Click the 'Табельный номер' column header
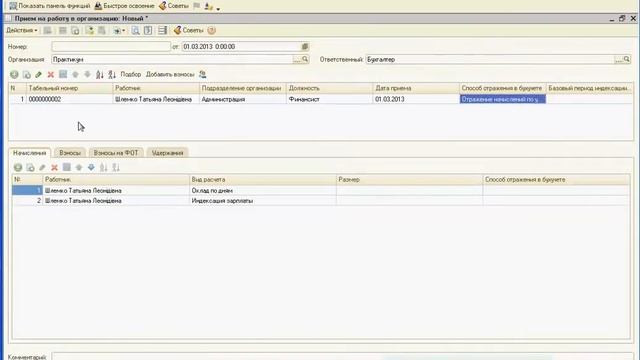 click(x=69, y=88)
